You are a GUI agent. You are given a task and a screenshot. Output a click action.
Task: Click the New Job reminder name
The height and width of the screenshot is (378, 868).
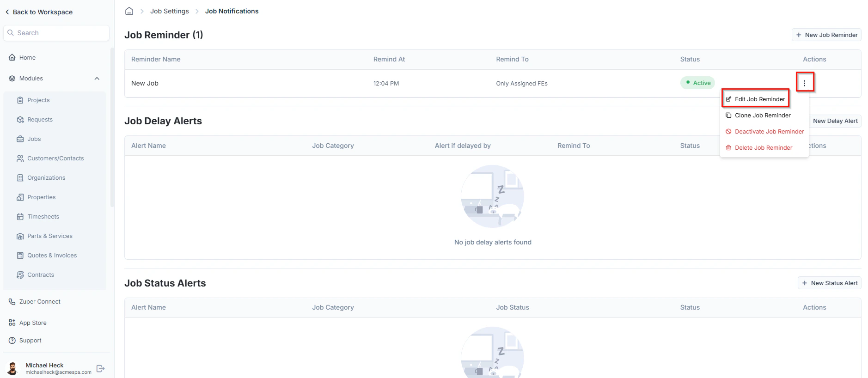(145, 84)
